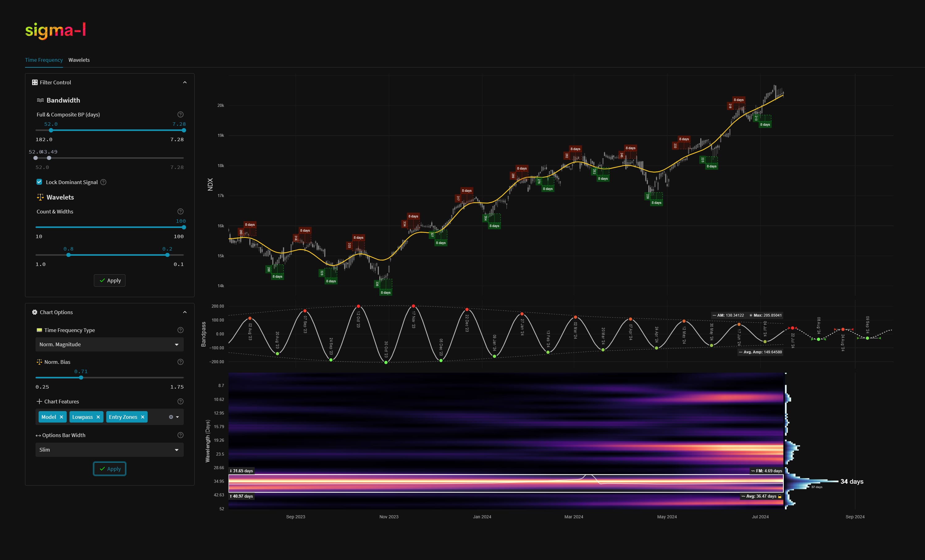Click the Chart Features plus icon
Screen dimensions: 925x560
(39, 401)
